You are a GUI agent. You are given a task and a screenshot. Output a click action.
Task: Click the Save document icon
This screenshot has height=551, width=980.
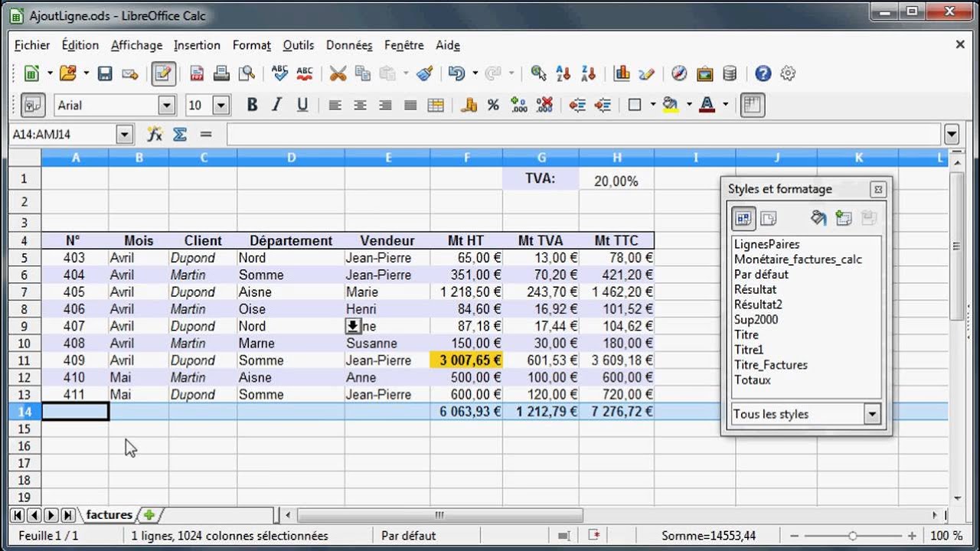point(105,73)
